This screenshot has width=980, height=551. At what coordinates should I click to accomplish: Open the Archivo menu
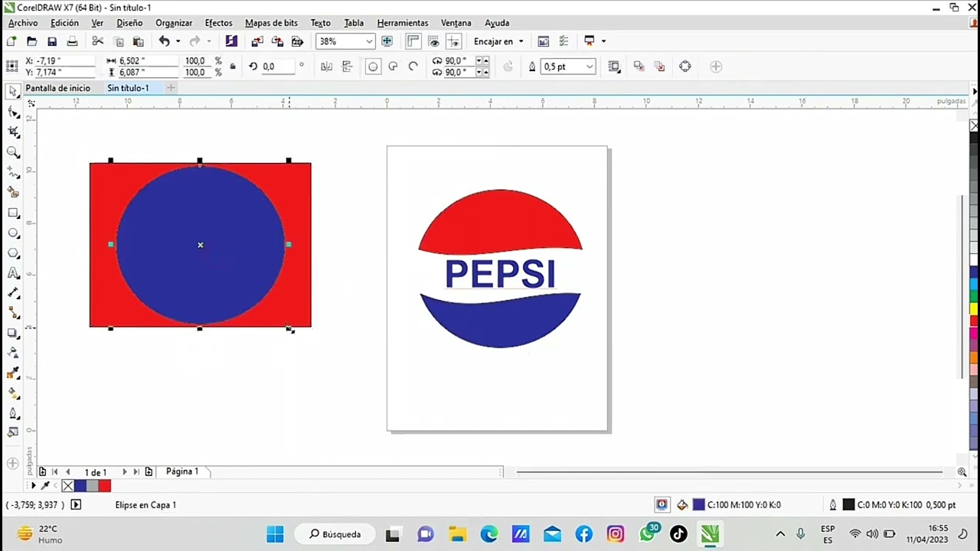click(x=23, y=23)
